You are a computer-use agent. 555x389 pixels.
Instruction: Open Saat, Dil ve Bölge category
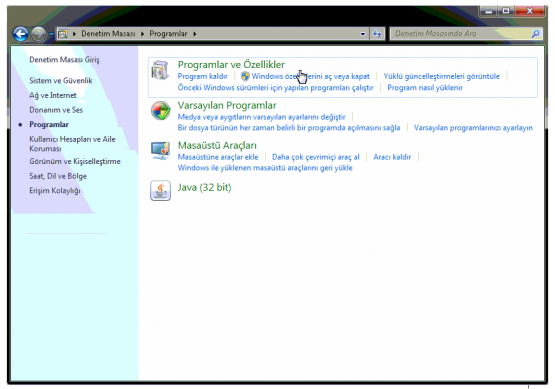pos(58,176)
